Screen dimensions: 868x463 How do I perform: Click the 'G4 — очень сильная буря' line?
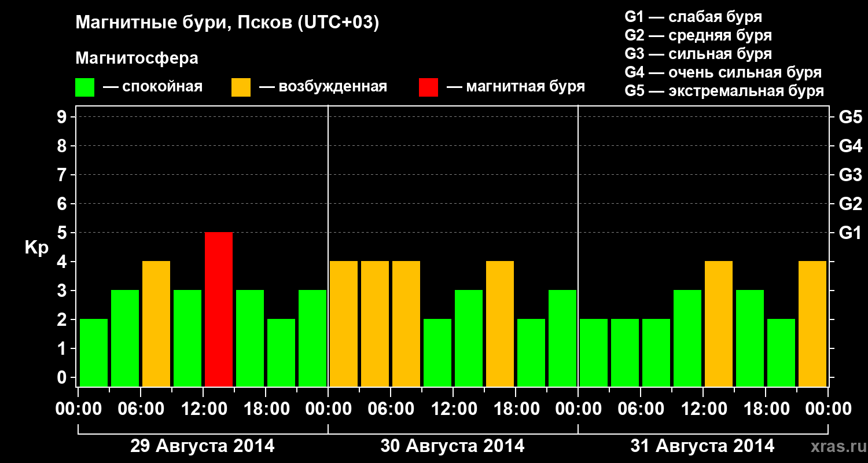[723, 72]
